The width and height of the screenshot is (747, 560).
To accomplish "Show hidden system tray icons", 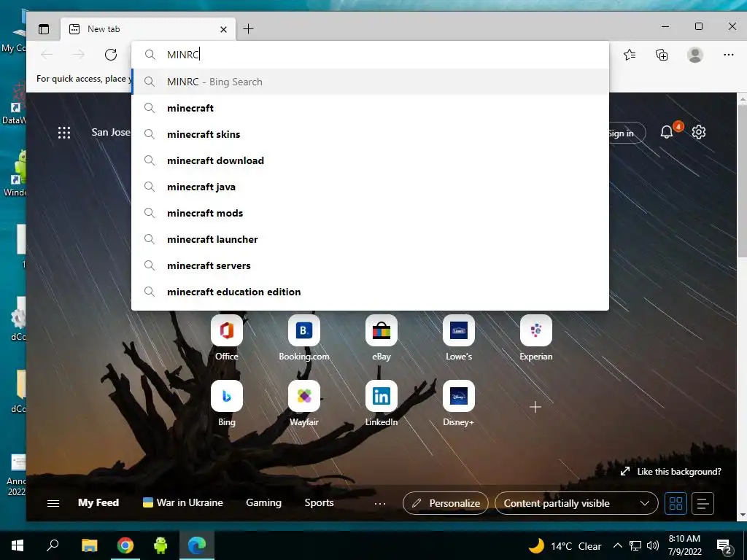I will pyautogui.click(x=617, y=545).
